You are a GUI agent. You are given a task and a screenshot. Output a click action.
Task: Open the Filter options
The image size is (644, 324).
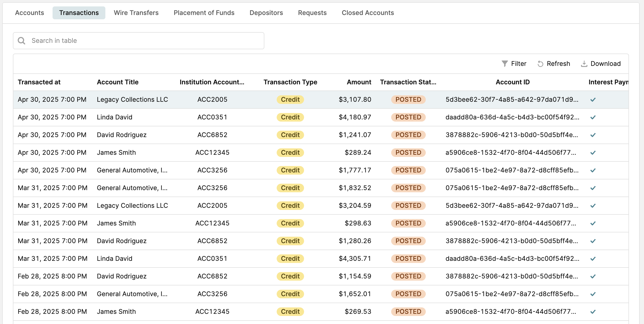[x=514, y=64]
